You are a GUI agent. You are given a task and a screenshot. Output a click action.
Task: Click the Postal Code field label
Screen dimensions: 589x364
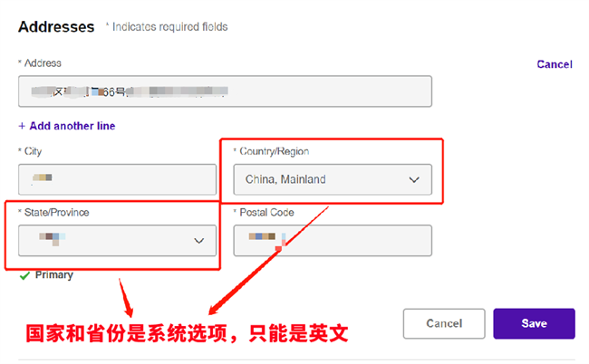(x=266, y=213)
